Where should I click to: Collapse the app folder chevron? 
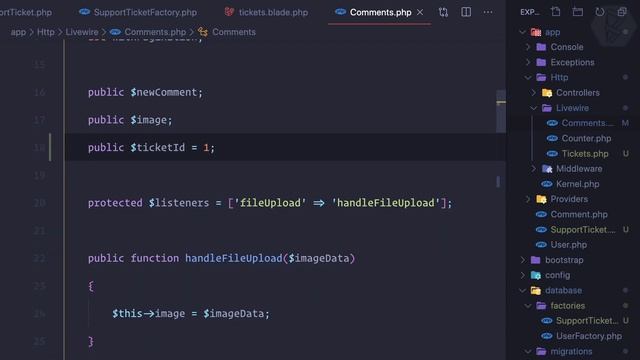[522, 32]
